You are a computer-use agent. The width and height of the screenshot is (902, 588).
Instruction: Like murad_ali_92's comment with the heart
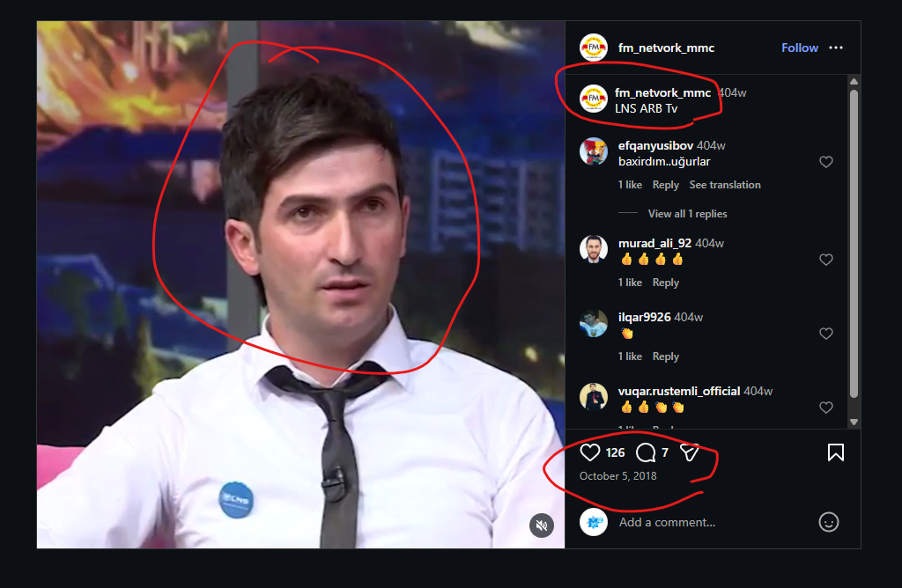pyautogui.click(x=826, y=260)
